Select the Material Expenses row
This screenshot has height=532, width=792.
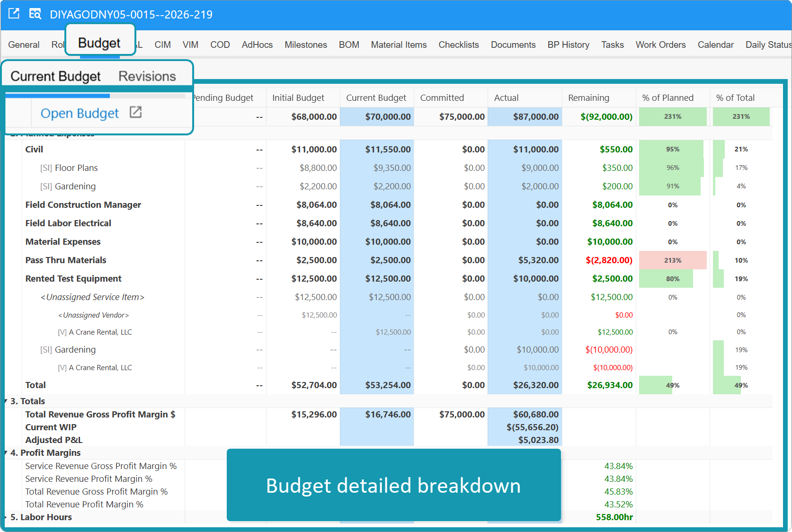(x=388, y=242)
